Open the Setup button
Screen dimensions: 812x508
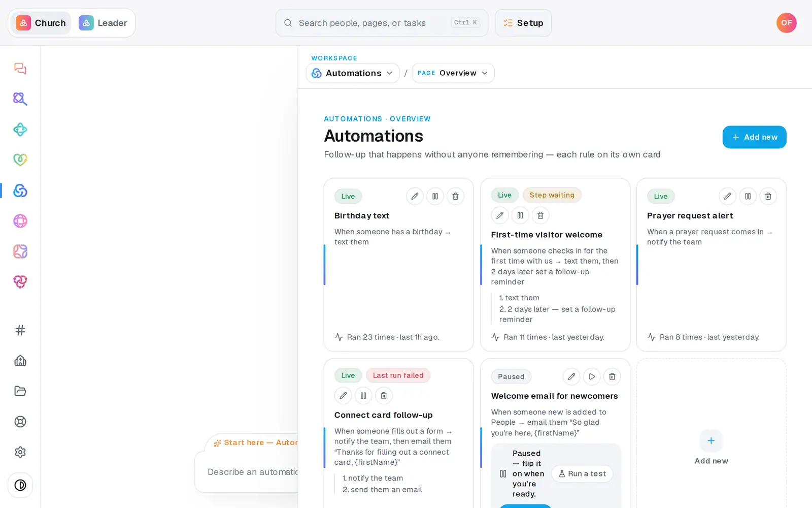[x=523, y=23]
